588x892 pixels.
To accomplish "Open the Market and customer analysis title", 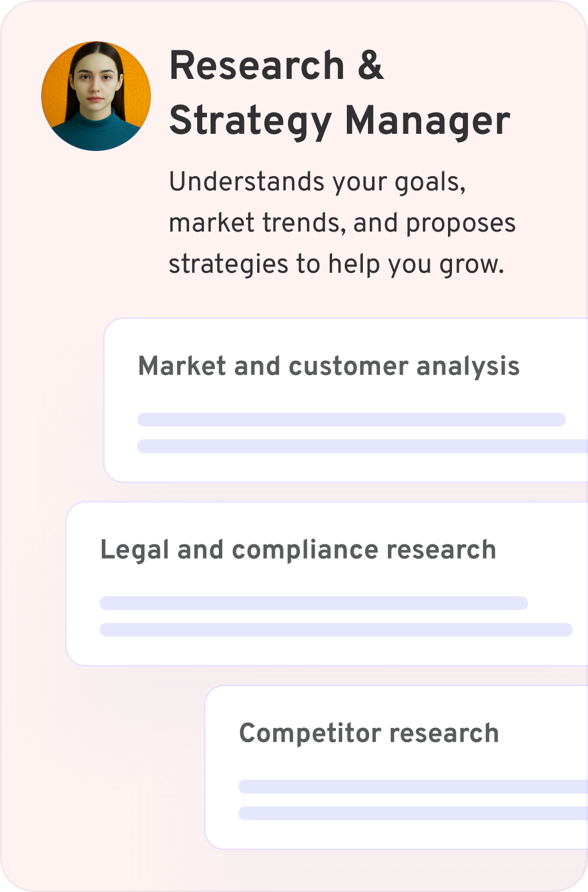I will [x=329, y=366].
